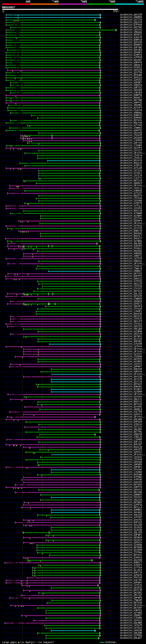
Task: Select hit label UniRef100_B9GVG9
Action: coord(131,369)
